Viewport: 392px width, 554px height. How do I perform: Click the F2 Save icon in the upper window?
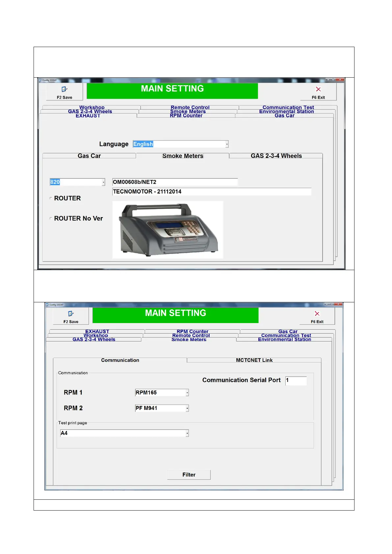65,89
